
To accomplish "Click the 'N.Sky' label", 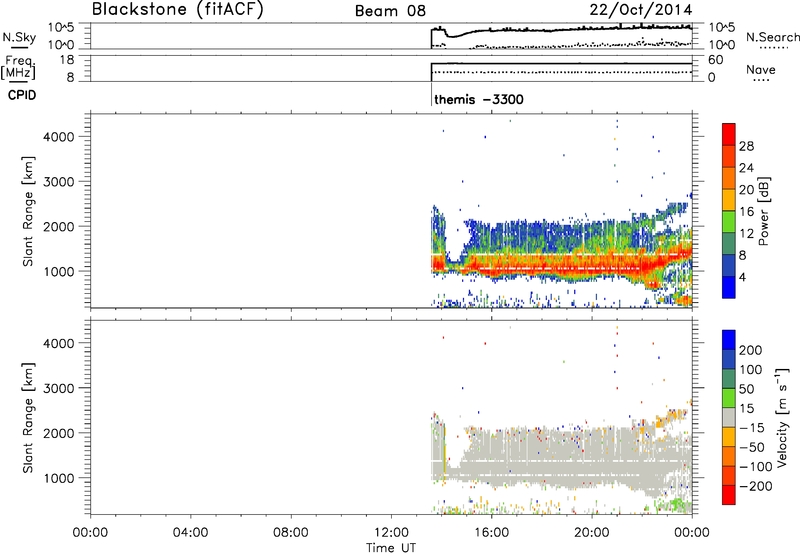I will pos(19,37).
